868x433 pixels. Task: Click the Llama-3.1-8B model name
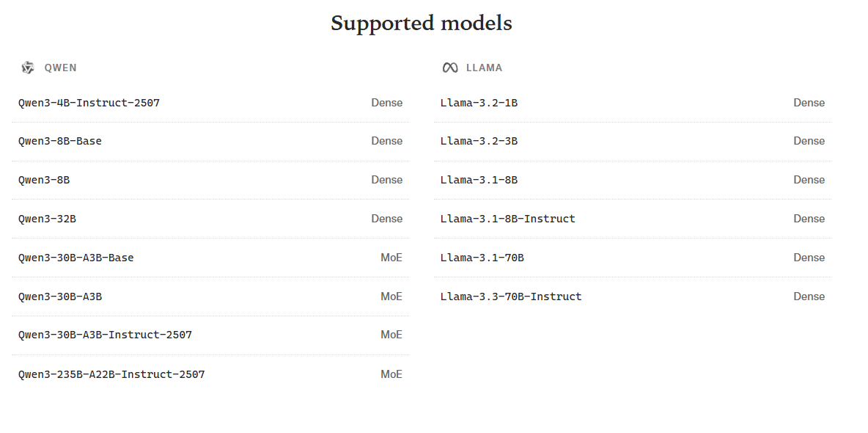479,180
